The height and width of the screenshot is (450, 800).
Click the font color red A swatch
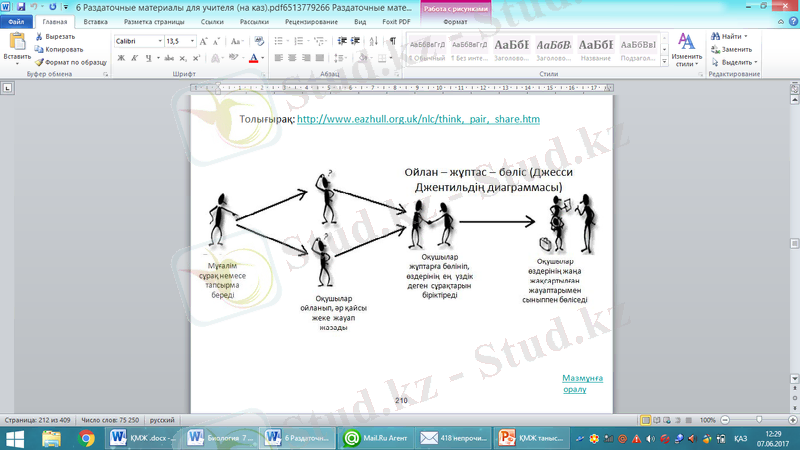(x=254, y=58)
